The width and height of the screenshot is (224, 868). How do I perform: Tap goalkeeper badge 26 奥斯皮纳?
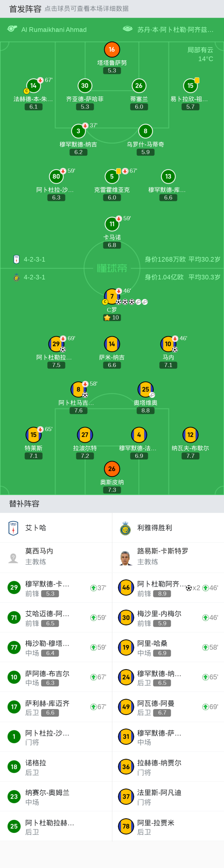(112, 469)
